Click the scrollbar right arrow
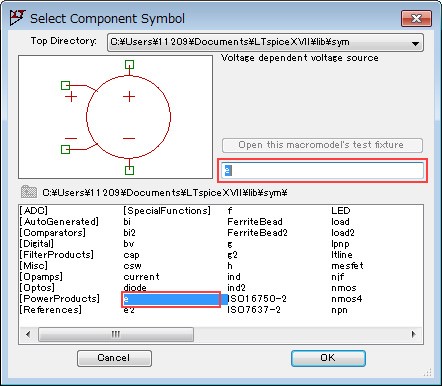This screenshot has height=386, width=442. click(x=414, y=334)
